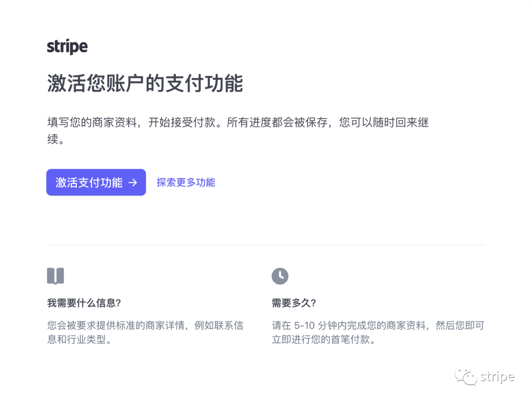The height and width of the screenshot is (401, 532).
Task: Click the blue explore-features text link
Action: click(186, 182)
